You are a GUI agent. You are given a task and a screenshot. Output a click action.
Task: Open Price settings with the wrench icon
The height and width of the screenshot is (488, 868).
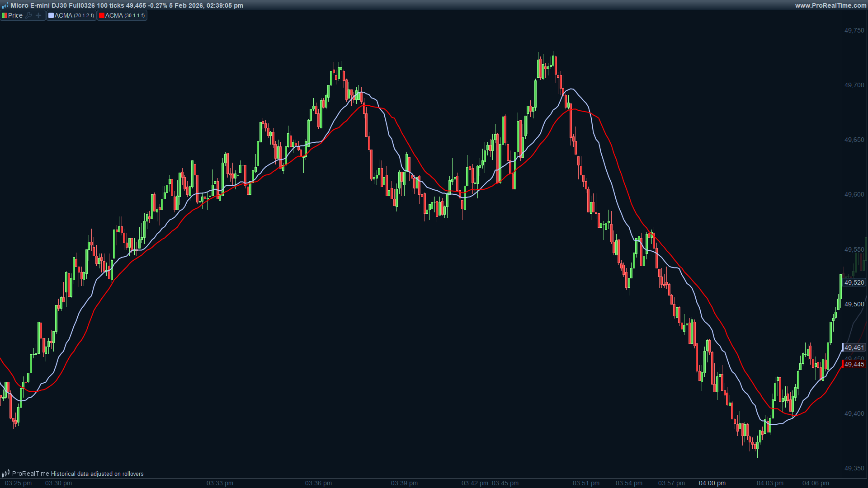[x=29, y=15]
